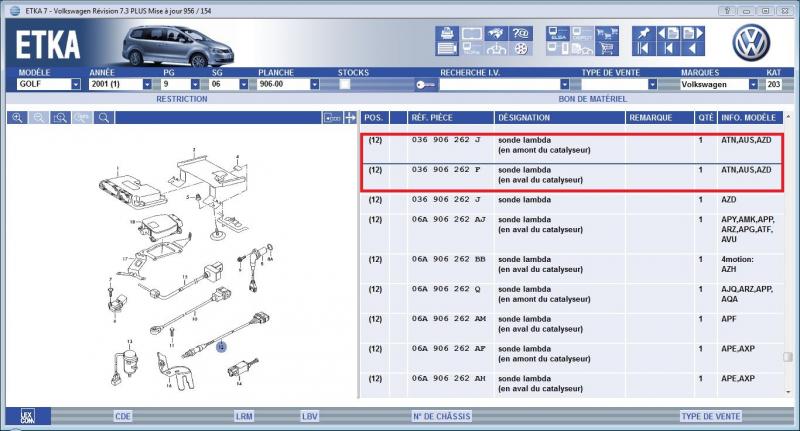Go to previous folder page icon
Image resolution: width=800 pixels, height=431 pixels.
pos(668,34)
